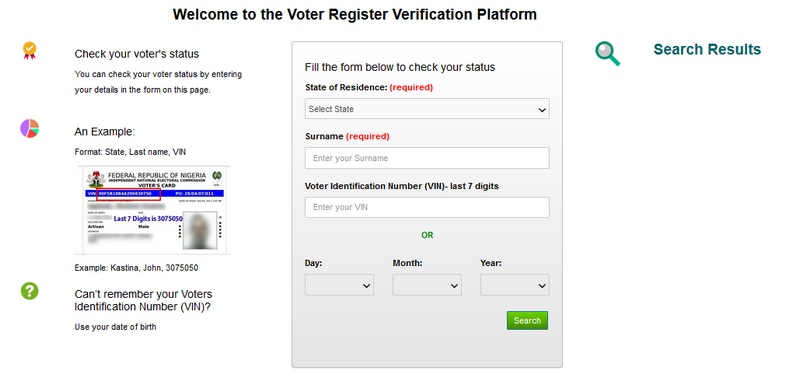
Task: Click the Welcome to Voter Register Verification title
Action: coord(355,14)
